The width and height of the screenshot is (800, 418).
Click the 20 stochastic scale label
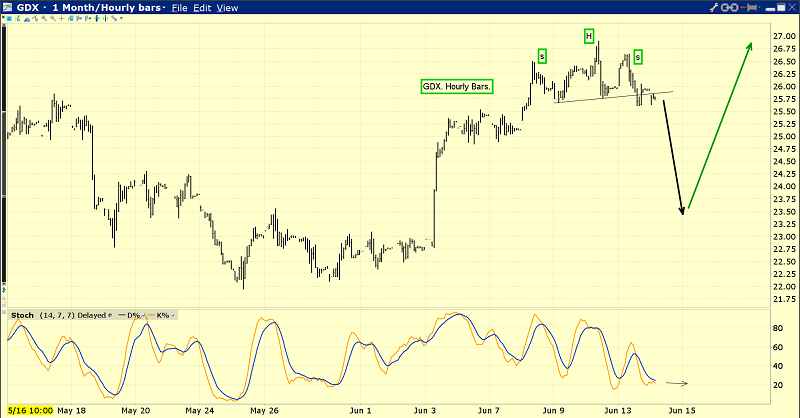point(778,385)
